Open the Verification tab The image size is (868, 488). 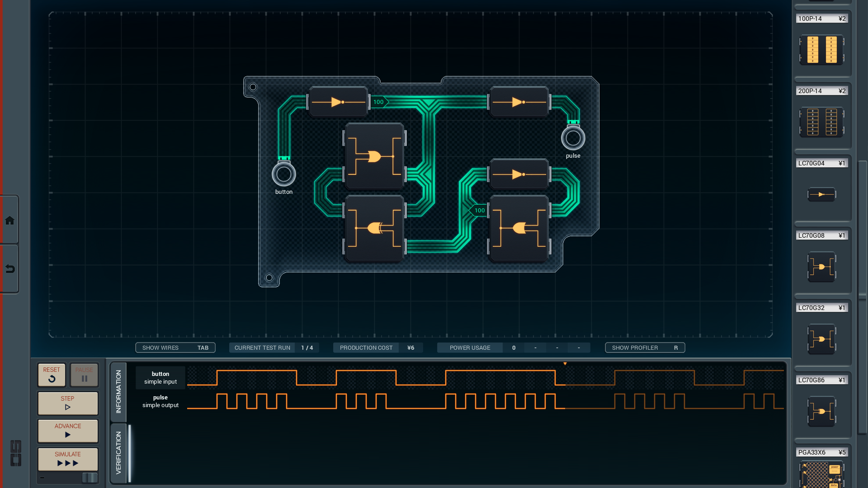point(118,453)
